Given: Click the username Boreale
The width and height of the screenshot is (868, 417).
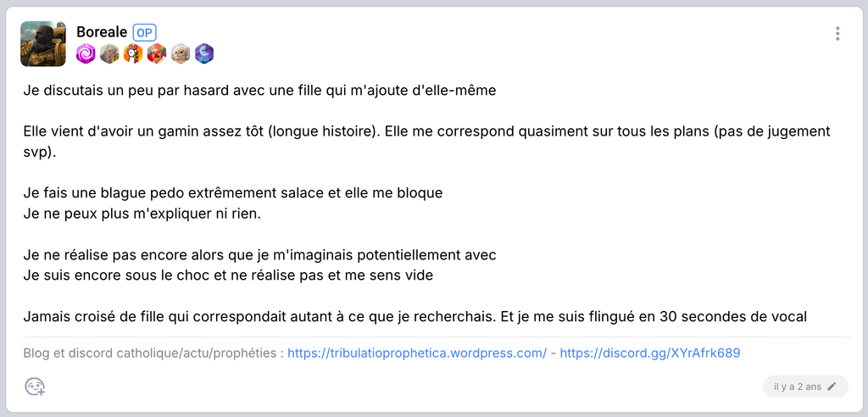Looking at the screenshot, I should tap(102, 32).
